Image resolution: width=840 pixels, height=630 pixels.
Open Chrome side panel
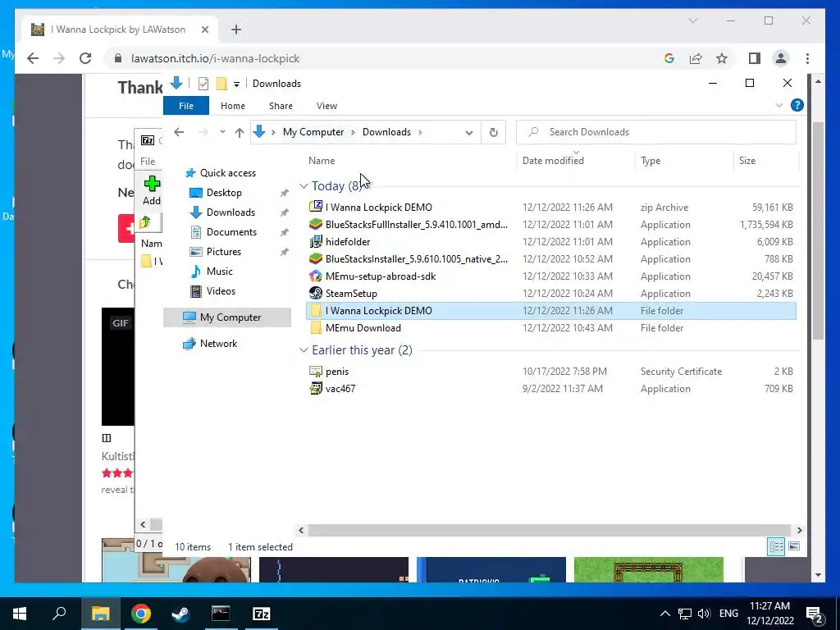coord(755,58)
